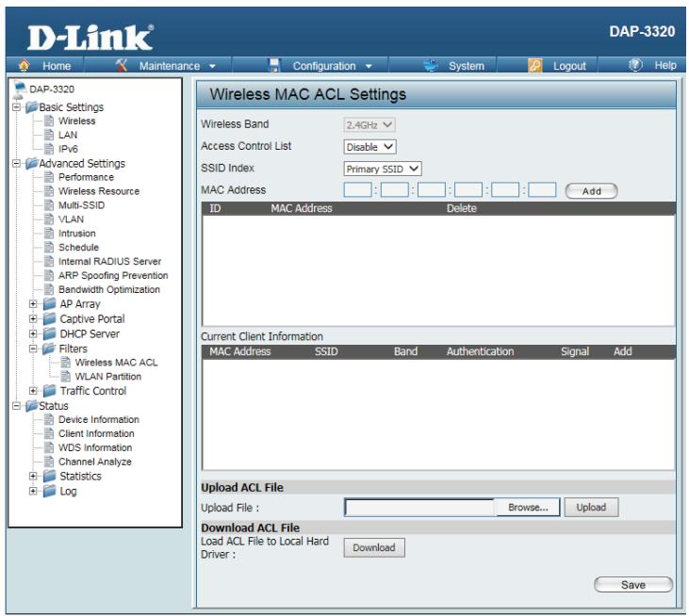Expand the AP Array tree node

click(33, 304)
